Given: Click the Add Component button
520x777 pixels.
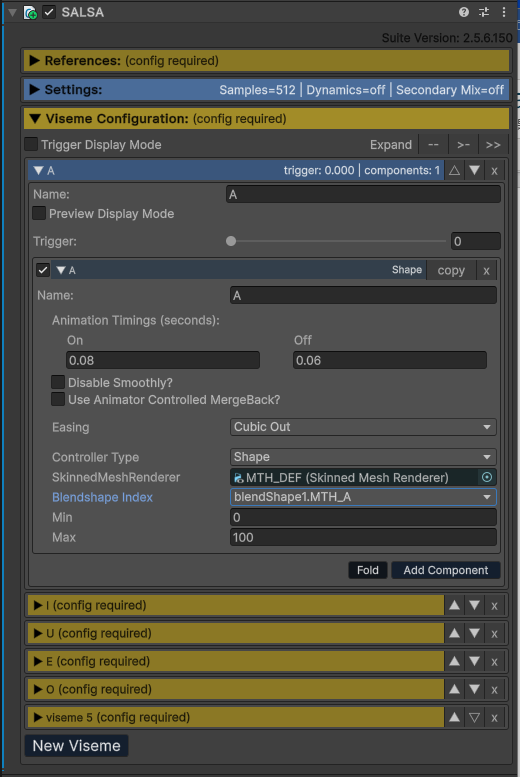Looking at the screenshot, I should click(x=446, y=570).
